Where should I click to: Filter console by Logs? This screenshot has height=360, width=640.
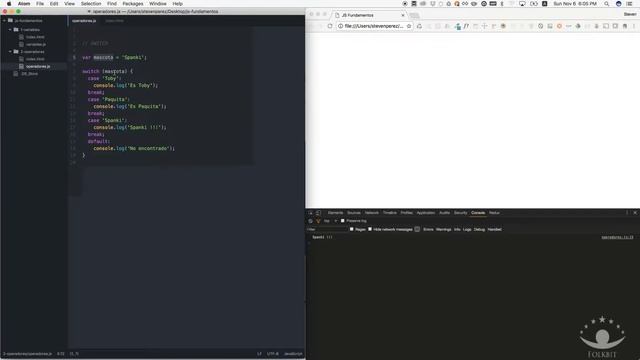click(467, 229)
